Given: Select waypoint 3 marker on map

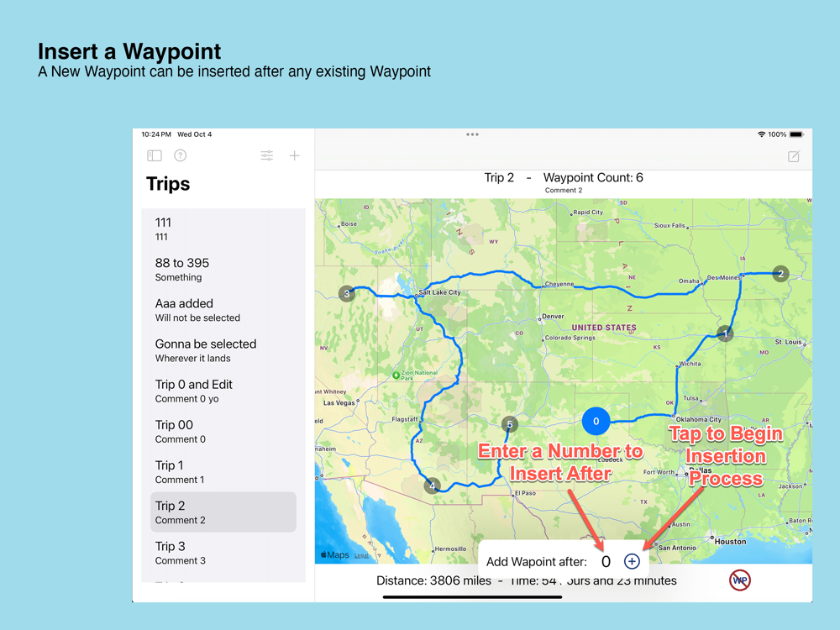Looking at the screenshot, I should pos(347,293).
